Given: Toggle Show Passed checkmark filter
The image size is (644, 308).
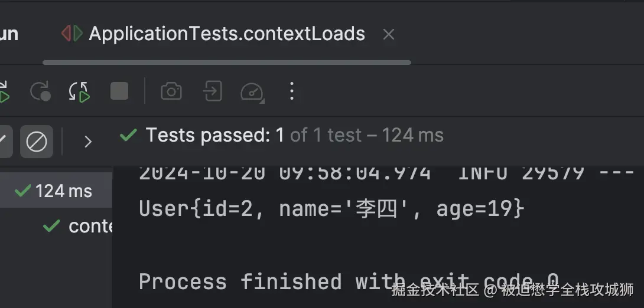Looking at the screenshot, I should (4, 142).
